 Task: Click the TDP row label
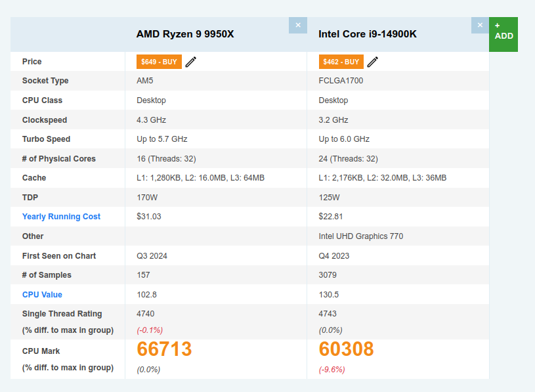click(x=30, y=198)
